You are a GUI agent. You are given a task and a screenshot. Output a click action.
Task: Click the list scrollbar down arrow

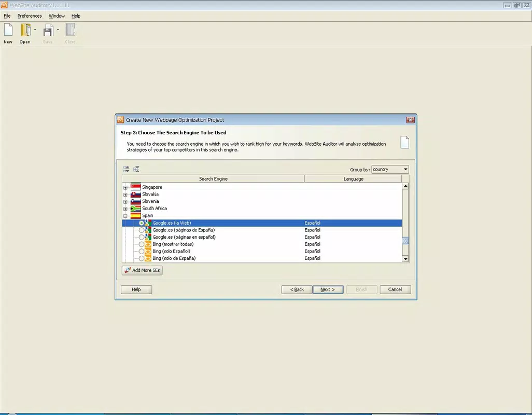(405, 259)
